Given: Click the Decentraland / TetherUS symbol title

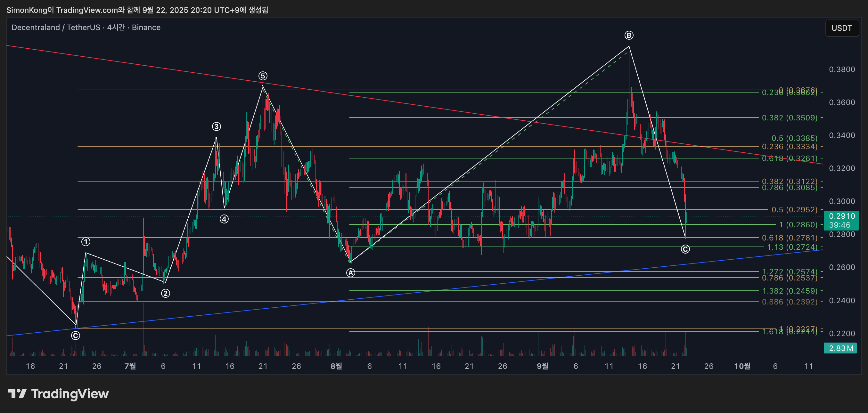Looking at the screenshot, I should pyautogui.click(x=56, y=28).
